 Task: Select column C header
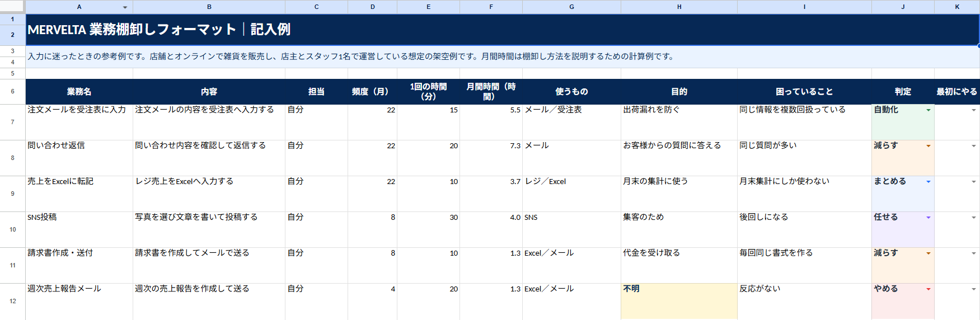[316, 7]
